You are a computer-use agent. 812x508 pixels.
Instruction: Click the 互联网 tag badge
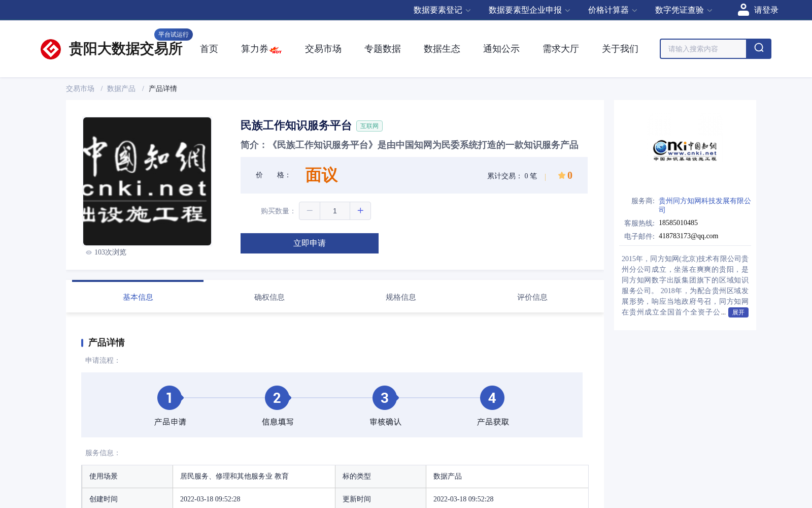click(x=369, y=126)
